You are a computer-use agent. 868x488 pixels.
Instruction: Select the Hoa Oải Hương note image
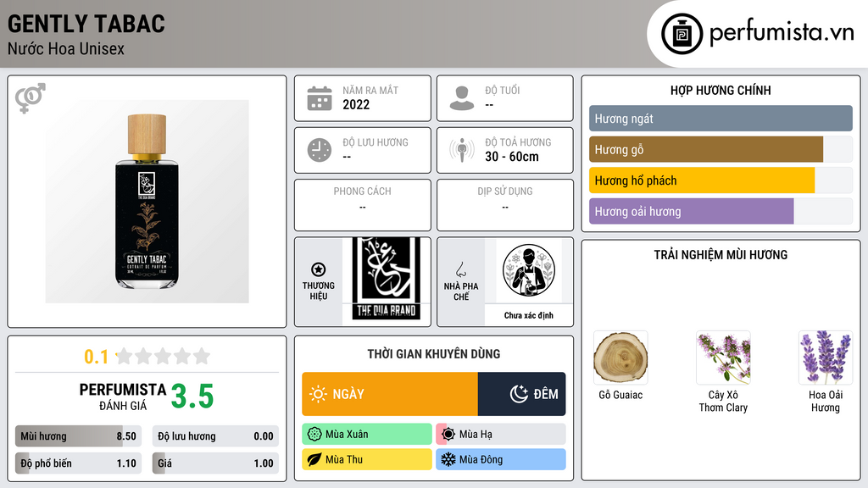pos(826,358)
